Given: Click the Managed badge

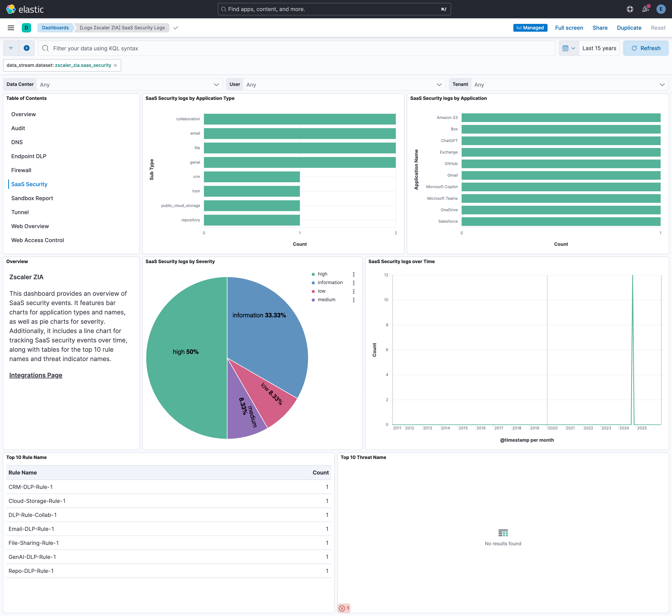Looking at the screenshot, I should tap(530, 28).
